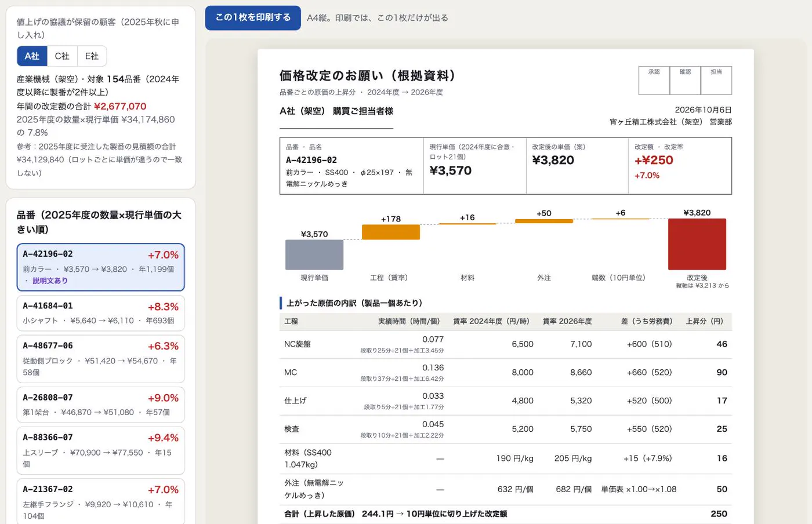Screen dimensions: 812x524
Task: Select part card A-41684-01 小シャフト
Action: tap(101, 313)
